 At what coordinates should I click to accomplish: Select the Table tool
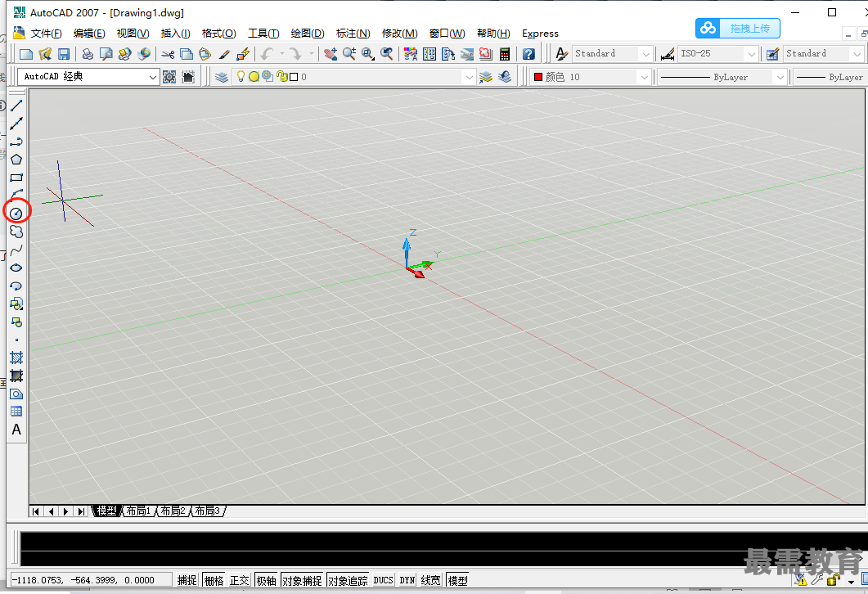pos(16,412)
